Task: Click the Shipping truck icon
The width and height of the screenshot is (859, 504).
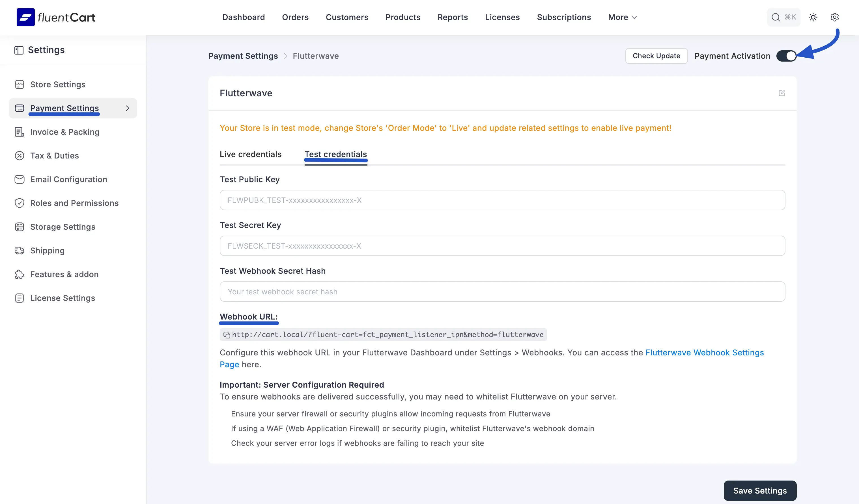Action: (x=20, y=251)
